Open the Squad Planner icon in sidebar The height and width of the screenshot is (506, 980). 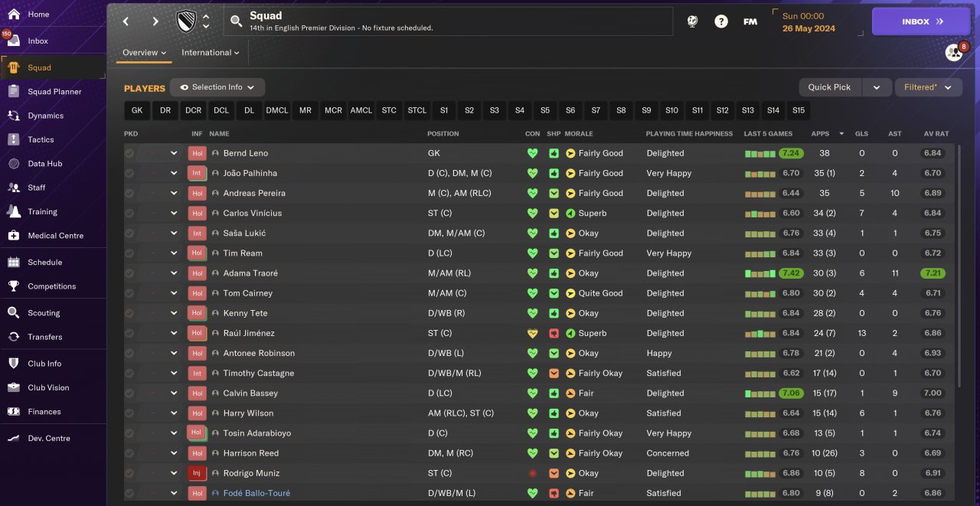pos(14,91)
